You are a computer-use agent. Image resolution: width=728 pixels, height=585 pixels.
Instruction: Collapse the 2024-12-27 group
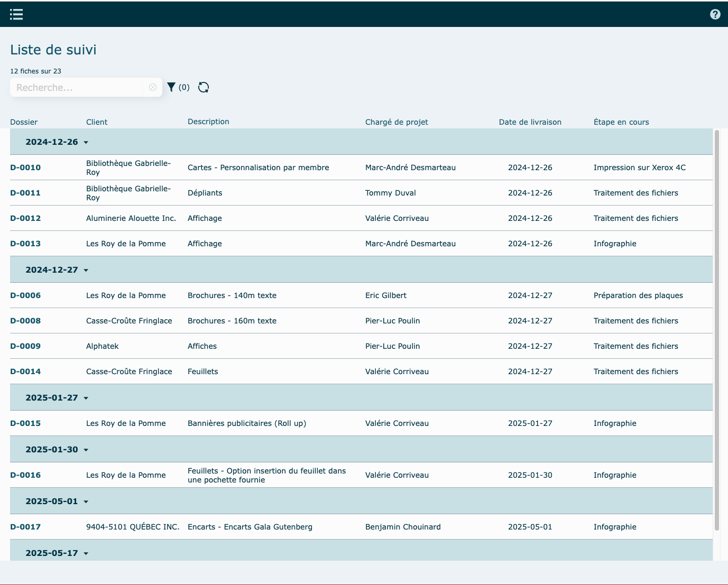86,270
